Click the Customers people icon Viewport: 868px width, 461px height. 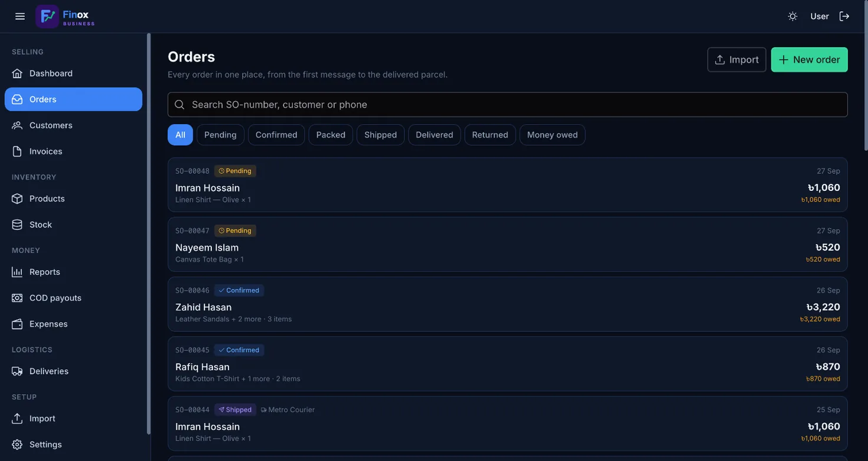[17, 125]
